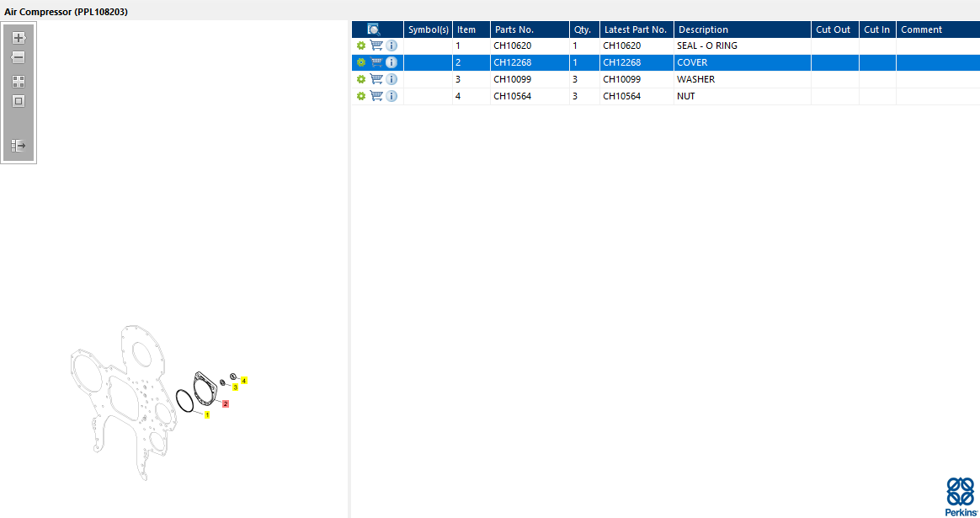Select callout 1 on the diagram

pos(207,414)
